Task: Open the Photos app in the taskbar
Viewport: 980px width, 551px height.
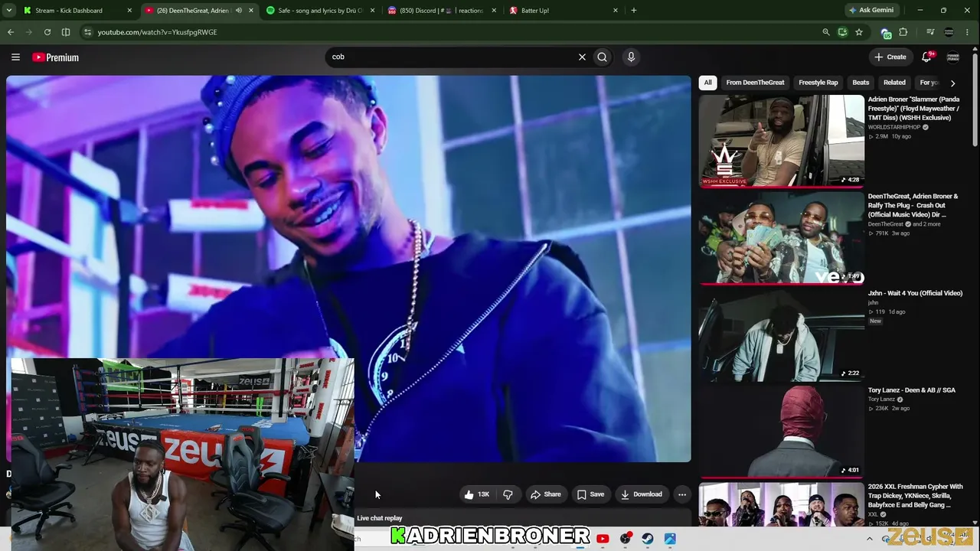Action: 670,539
